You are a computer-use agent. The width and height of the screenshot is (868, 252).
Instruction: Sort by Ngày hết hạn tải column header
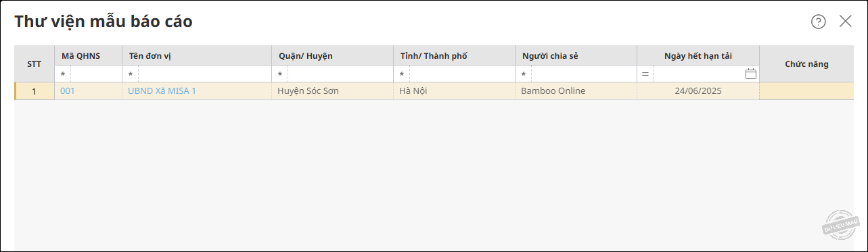[x=698, y=55]
